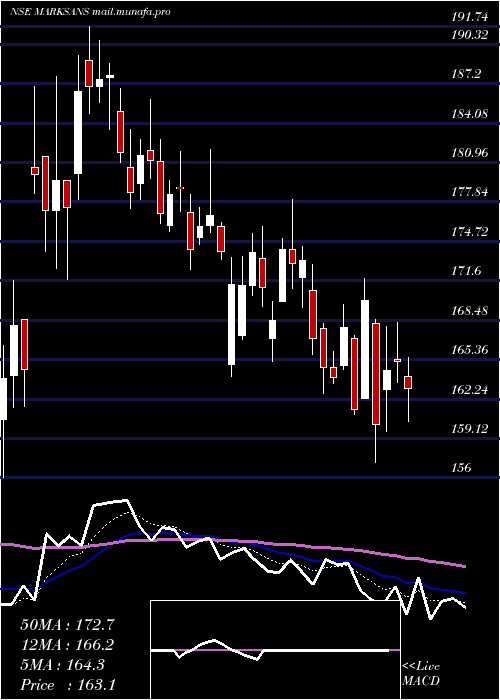The height and width of the screenshot is (700, 500).
Task: Select the 174.72 price axis label
Action: click(470, 232)
